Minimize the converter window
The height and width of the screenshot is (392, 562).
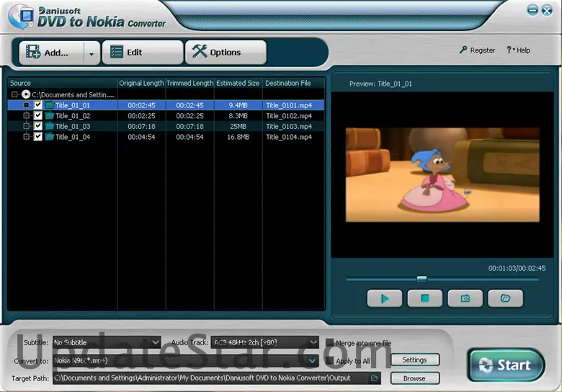tap(532, 10)
